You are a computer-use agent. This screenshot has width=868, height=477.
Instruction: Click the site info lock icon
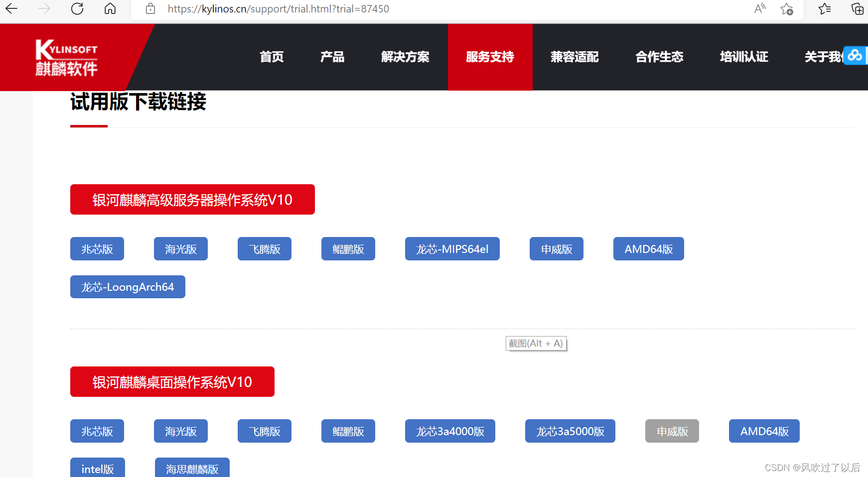150,8
